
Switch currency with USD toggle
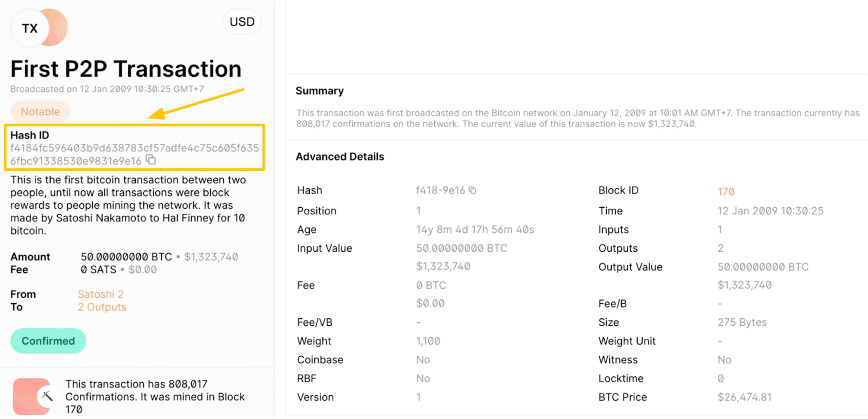242,22
